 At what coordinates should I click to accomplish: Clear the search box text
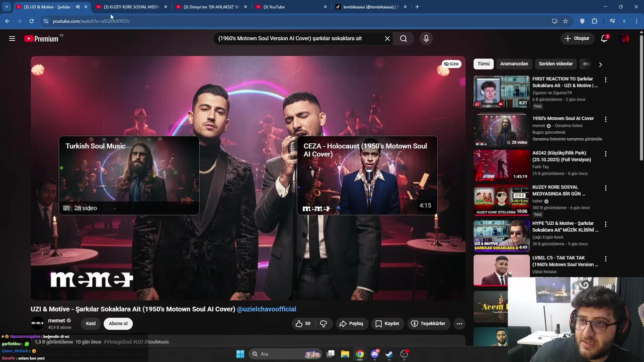tap(387, 38)
